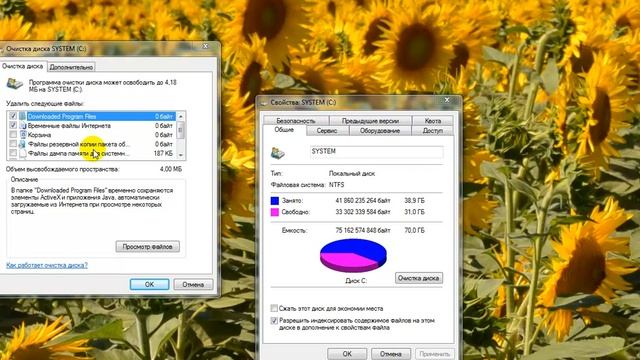Select the Корзина list row text
640x360 pixels.
point(39,135)
